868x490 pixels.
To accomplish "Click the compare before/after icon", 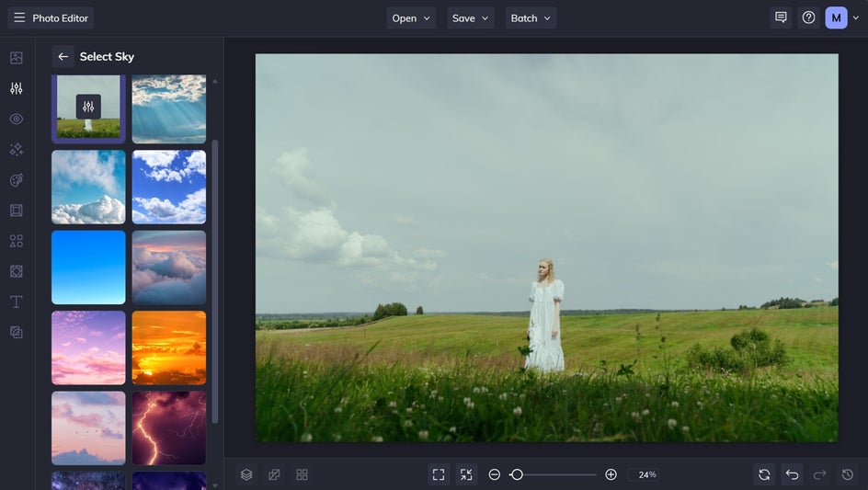I will 274,474.
